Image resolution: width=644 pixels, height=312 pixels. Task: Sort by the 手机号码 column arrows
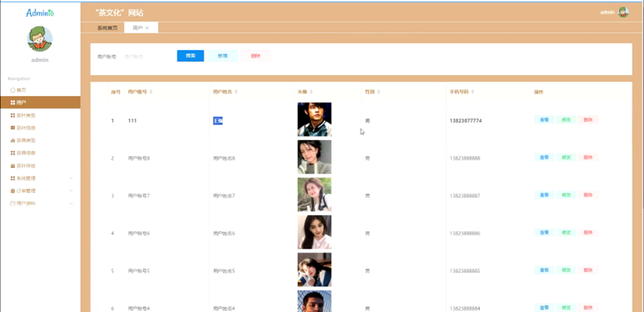coord(472,92)
